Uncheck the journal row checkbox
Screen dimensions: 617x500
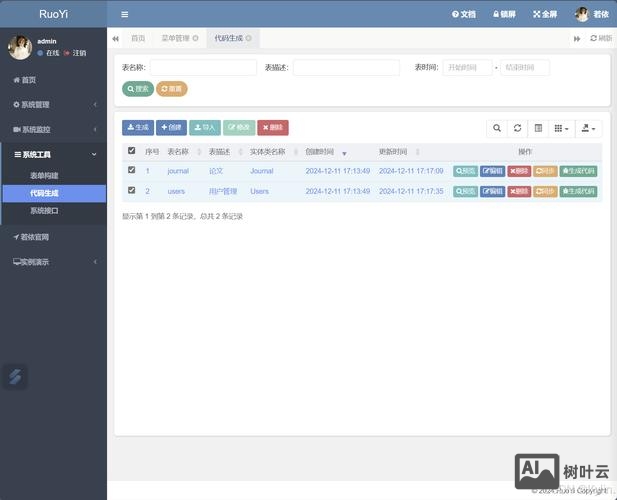pyautogui.click(x=131, y=170)
